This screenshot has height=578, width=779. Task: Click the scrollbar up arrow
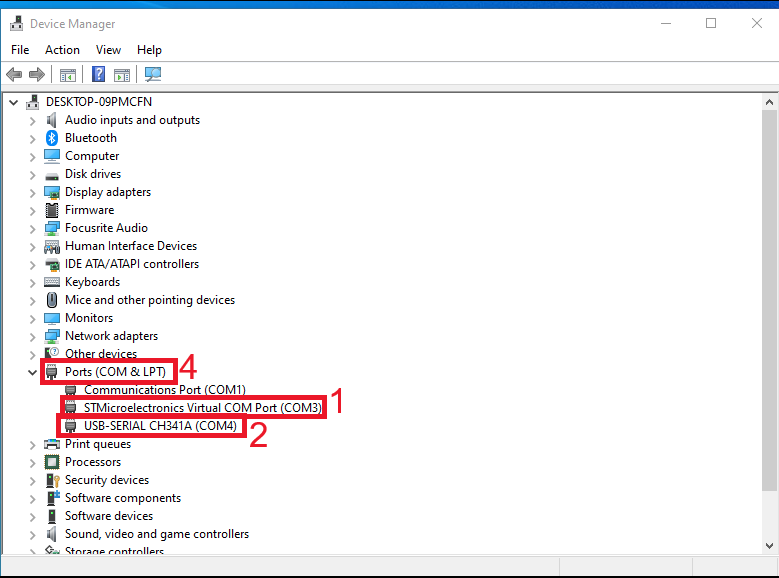(769, 102)
